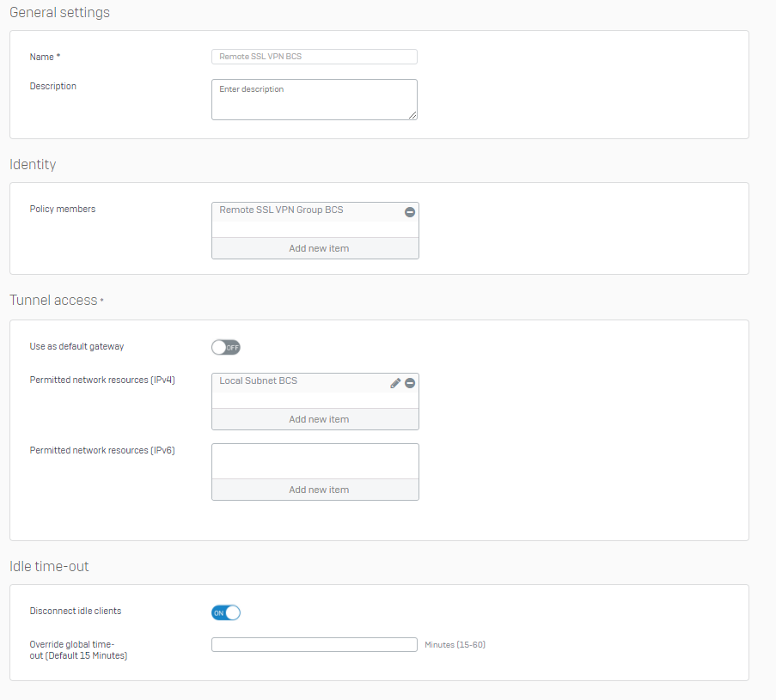Select the Remote SSL VPN Group BCS entry
Viewport: 776px width, 700px height.
click(308, 212)
